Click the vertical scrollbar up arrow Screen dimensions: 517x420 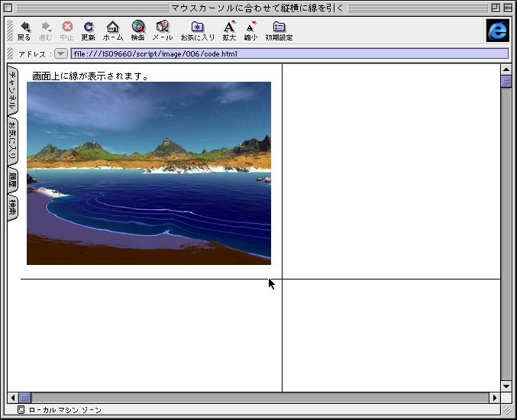click(x=506, y=69)
